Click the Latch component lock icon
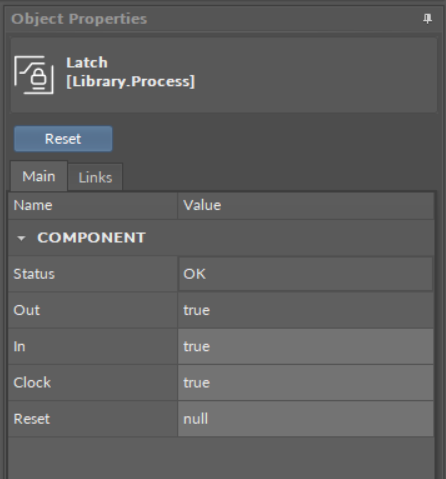 [x=34, y=75]
